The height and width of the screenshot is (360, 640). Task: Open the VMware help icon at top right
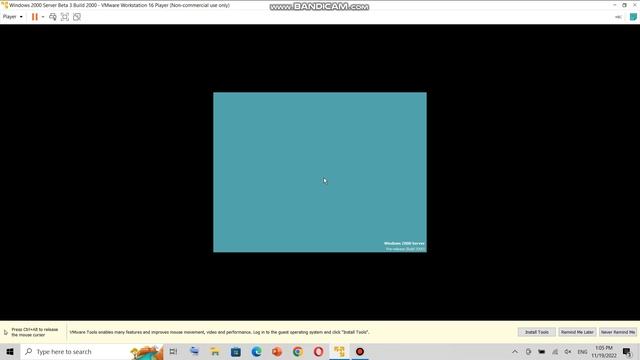[633, 17]
